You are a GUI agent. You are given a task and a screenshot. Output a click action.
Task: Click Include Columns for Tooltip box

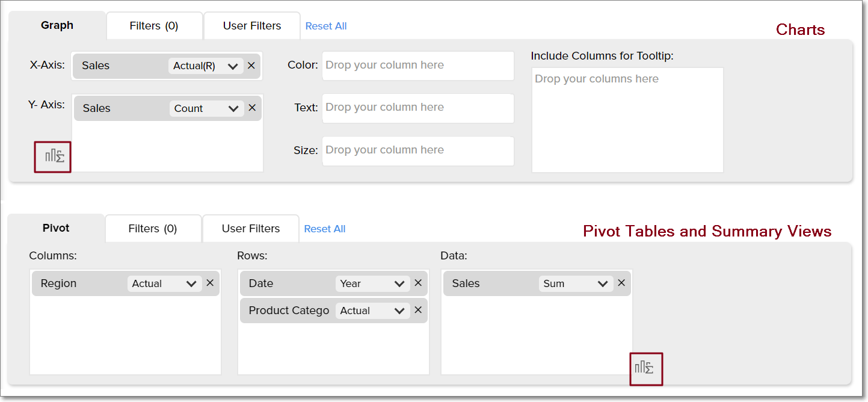627,120
